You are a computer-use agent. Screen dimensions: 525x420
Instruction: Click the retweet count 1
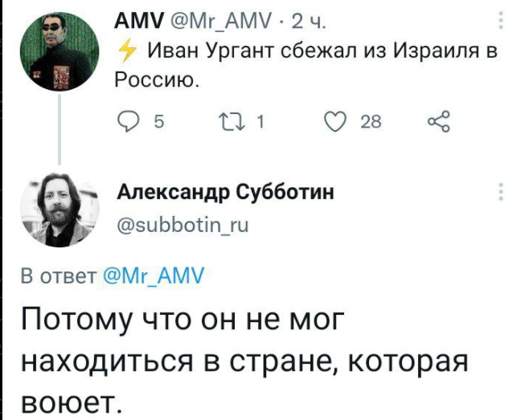(x=260, y=122)
